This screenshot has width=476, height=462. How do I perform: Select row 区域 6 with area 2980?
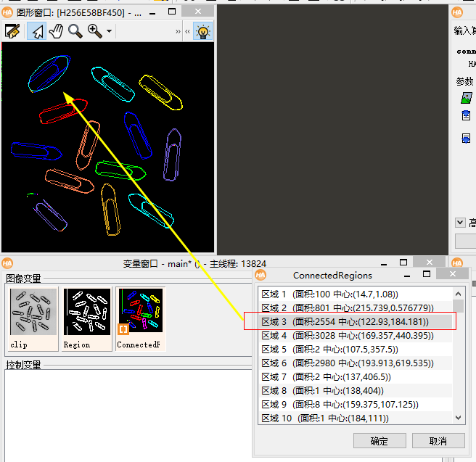tap(355, 363)
